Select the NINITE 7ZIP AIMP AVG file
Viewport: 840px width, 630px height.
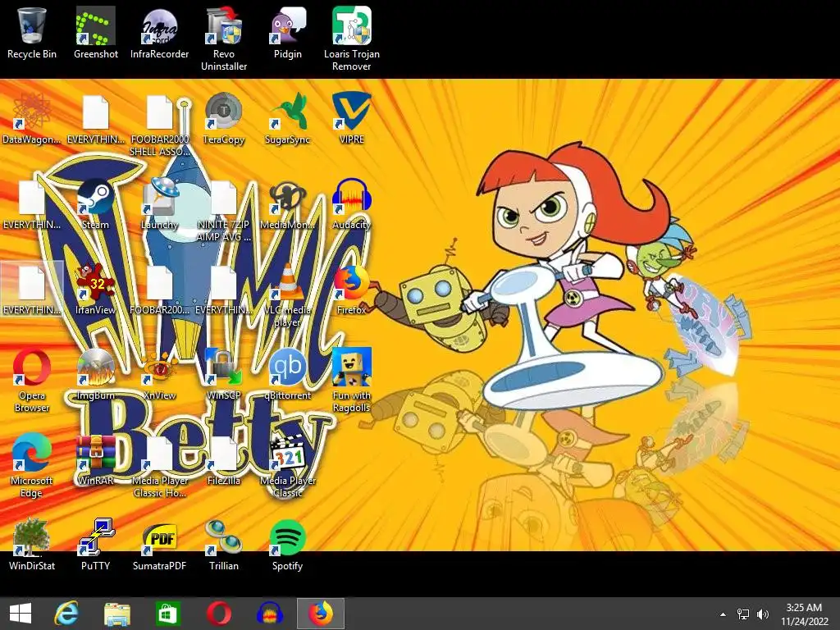pyautogui.click(x=224, y=210)
